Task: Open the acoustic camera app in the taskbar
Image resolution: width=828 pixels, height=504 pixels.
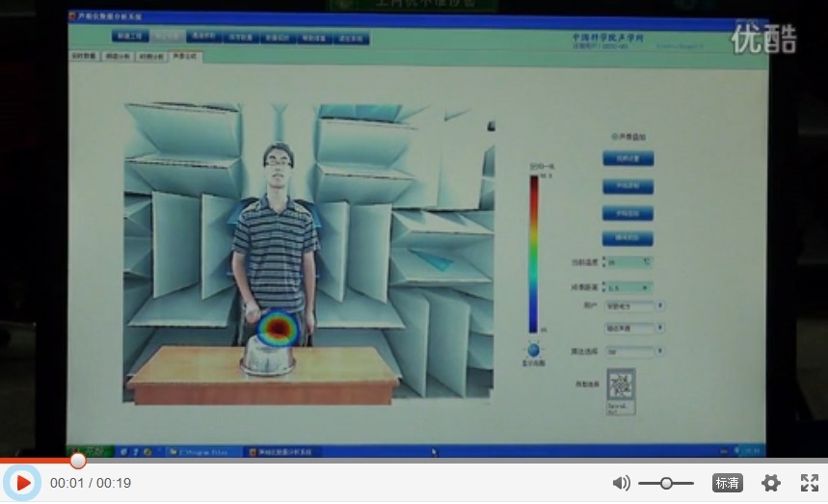Action: pos(286,451)
